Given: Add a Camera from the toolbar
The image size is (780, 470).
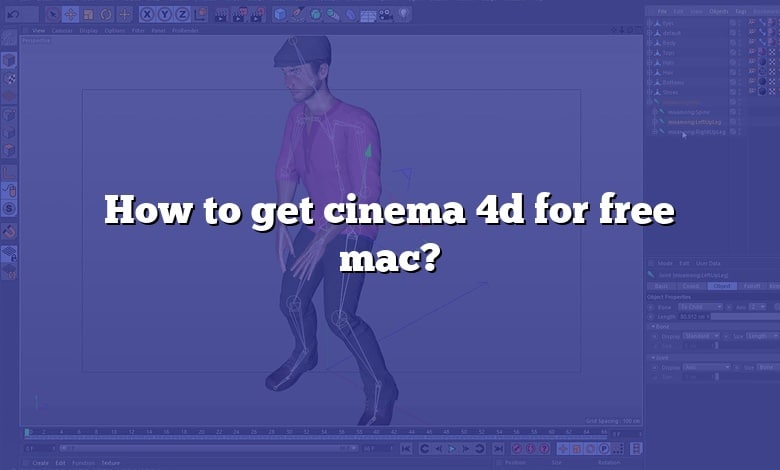Looking at the screenshot, I should click(x=386, y=15).
